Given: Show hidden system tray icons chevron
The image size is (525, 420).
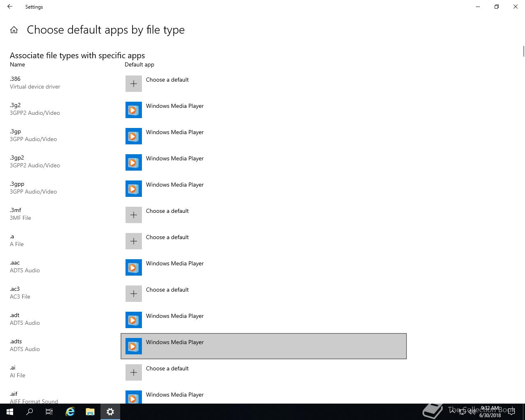Looking at the screenshot, I should pos(452,412).
